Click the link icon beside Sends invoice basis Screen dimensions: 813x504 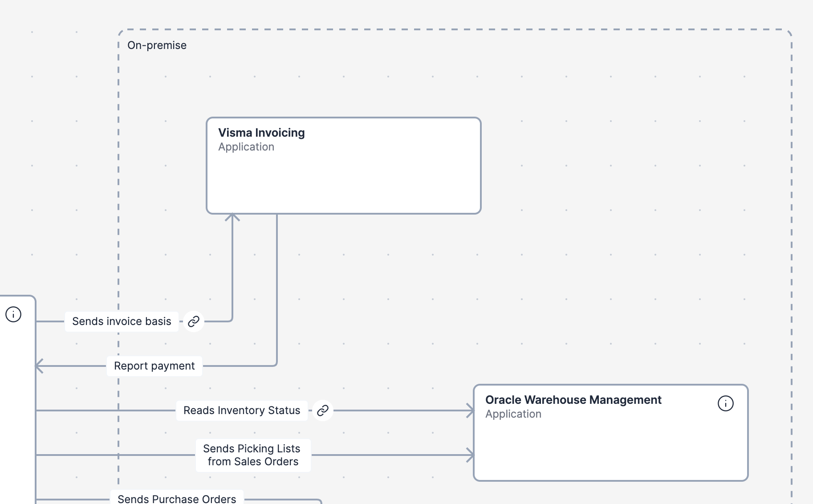click(x=193, y=321)
